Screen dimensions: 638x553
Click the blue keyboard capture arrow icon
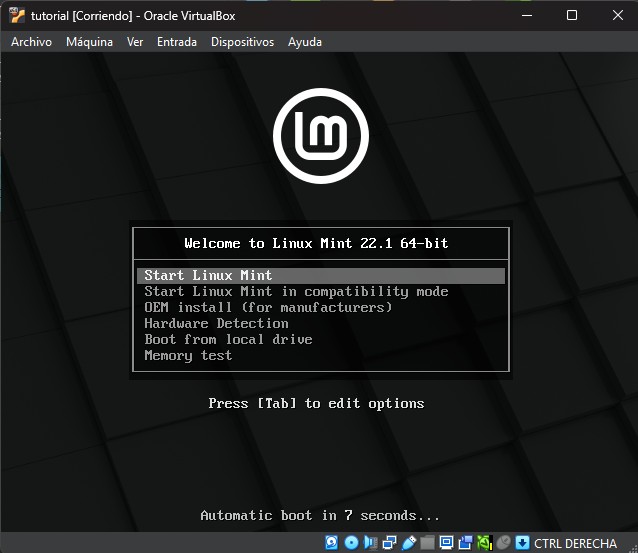tap(522, 542)
